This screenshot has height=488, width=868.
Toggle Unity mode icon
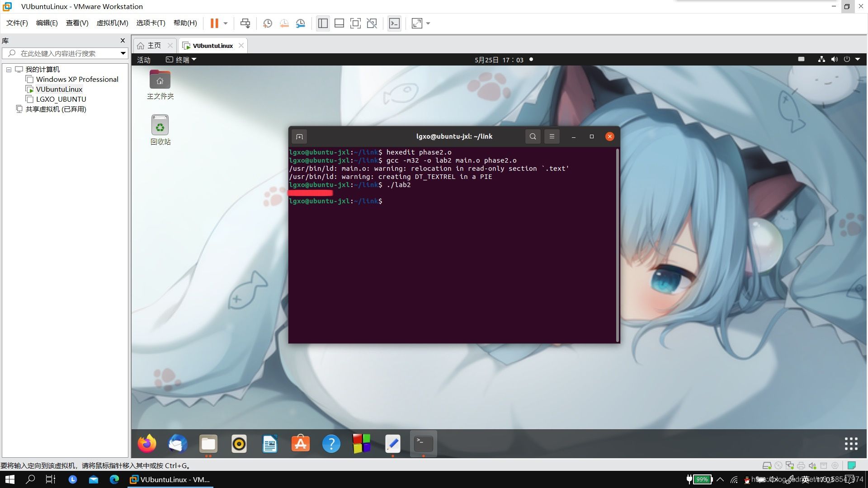372,23
